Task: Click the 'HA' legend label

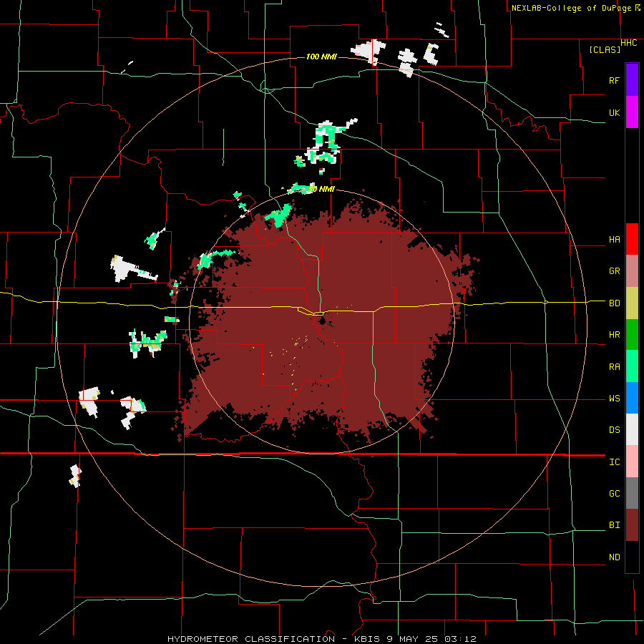Action: coord(614,240)
